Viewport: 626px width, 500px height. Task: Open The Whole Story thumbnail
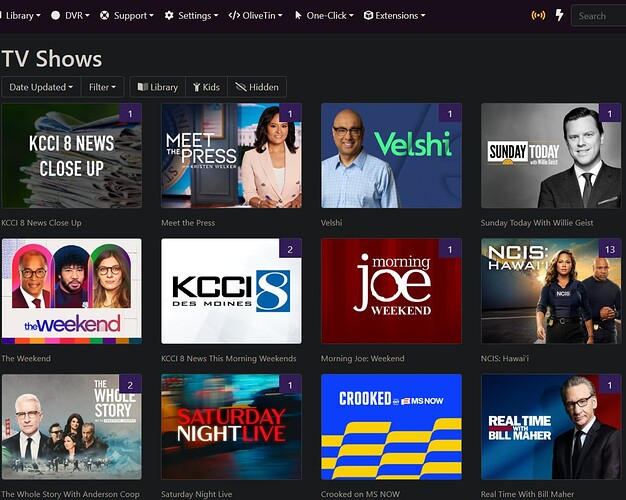pos(71,427)
